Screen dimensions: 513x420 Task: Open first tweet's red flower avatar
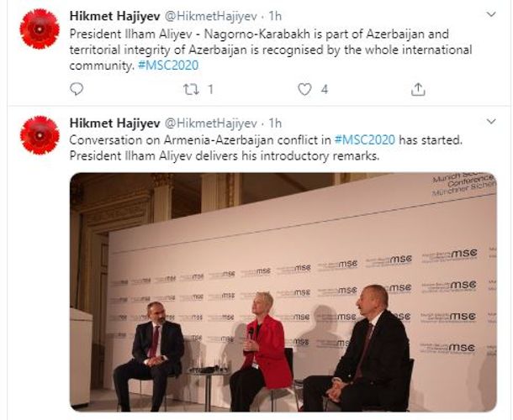(x=40, y=29)
